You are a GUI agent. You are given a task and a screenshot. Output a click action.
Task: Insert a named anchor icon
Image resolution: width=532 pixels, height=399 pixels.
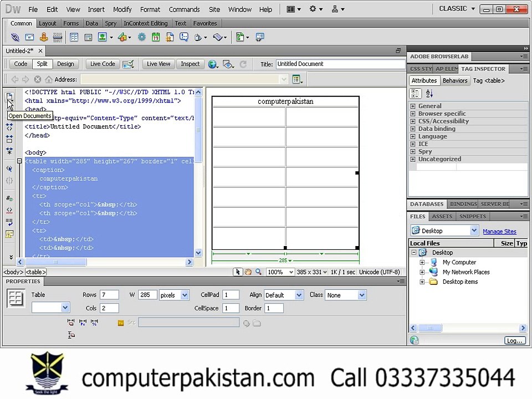[x=44, y=37]
